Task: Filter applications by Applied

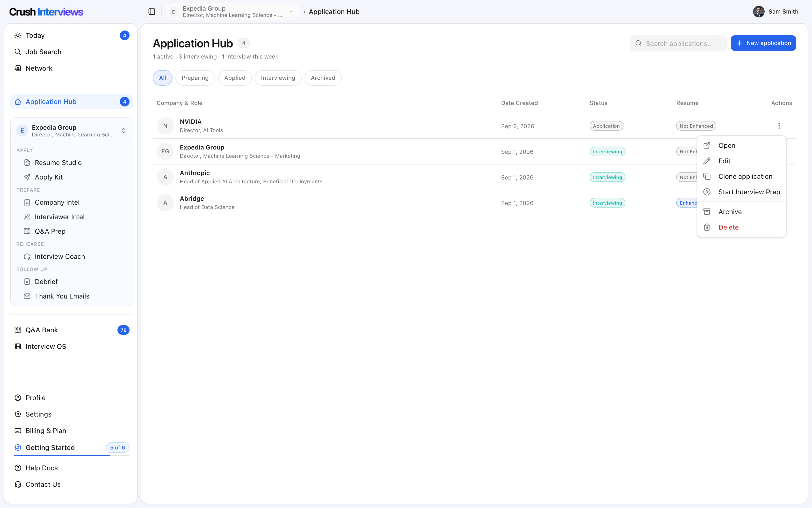Action: click(x=235, y=78)
